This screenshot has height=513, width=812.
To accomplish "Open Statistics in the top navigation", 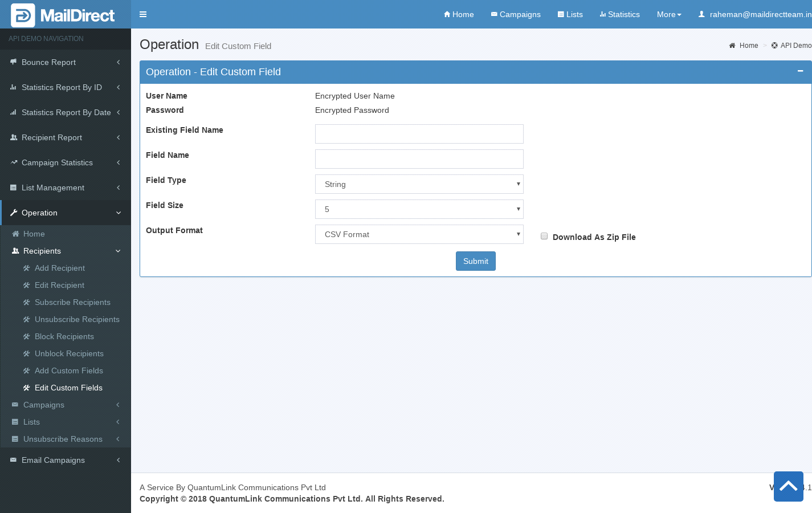I will [x=619, y=14].
